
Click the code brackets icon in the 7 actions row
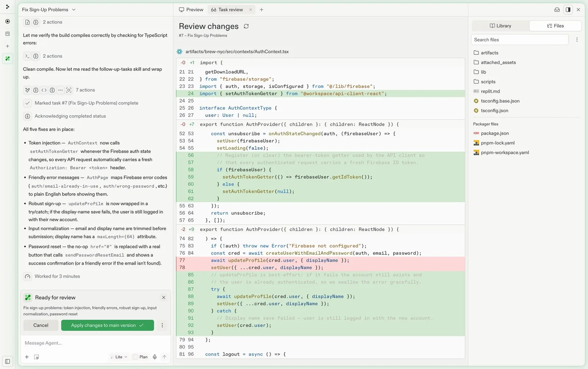click(x=44, y=90)
